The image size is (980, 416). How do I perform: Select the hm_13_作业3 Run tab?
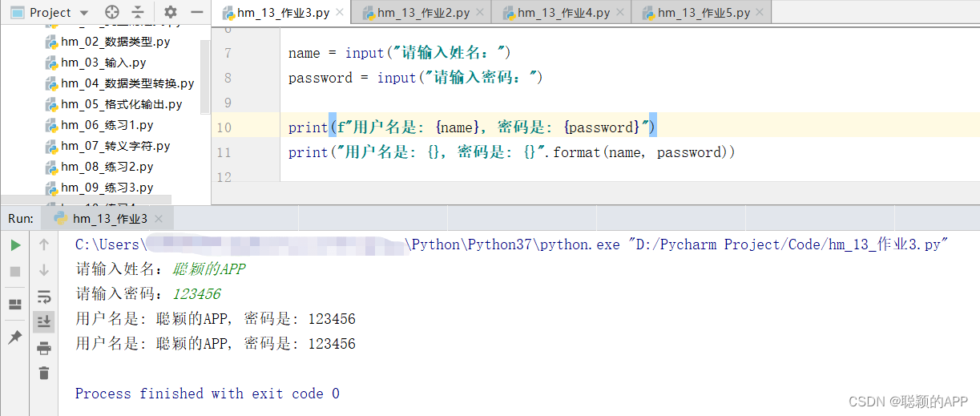click(x=107, y=219)
